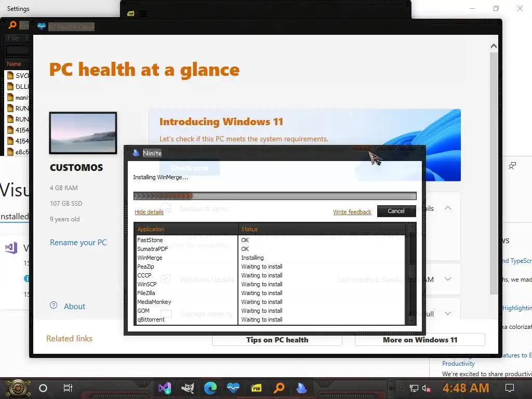Screen dimensions: 532x399
Task: Open the Start menu orb
Action: 18,388
